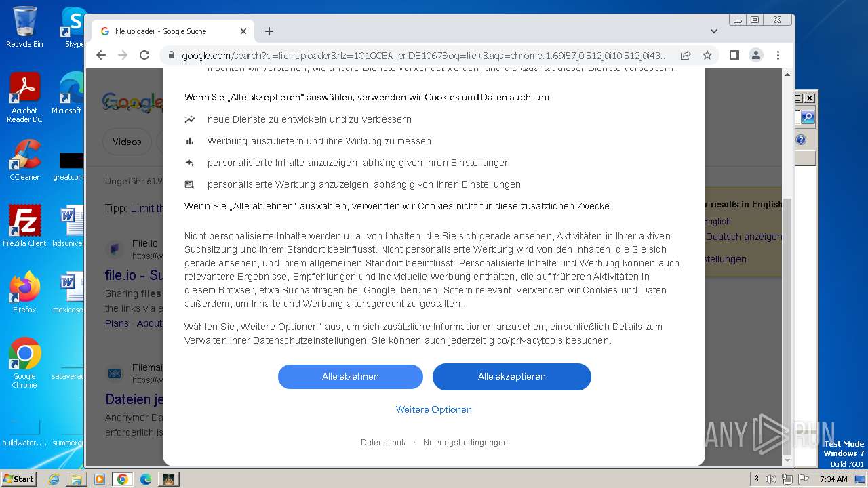Go back using the browser back arrow

(101, 55)
